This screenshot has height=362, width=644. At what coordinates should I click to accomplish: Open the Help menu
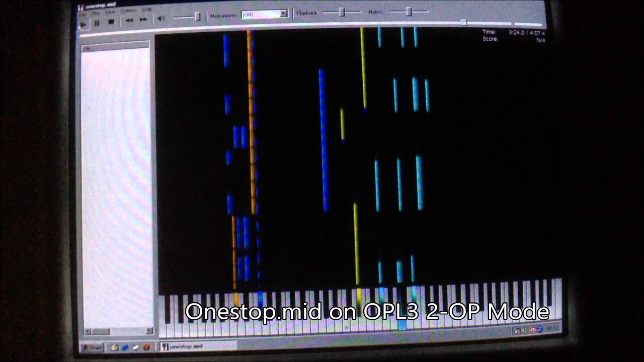coord(147,9)
